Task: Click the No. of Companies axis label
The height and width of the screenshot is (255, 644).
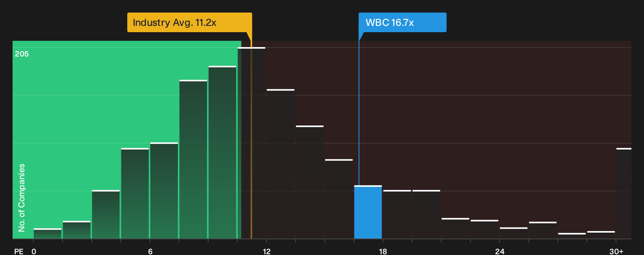Action: click(22, 197)
